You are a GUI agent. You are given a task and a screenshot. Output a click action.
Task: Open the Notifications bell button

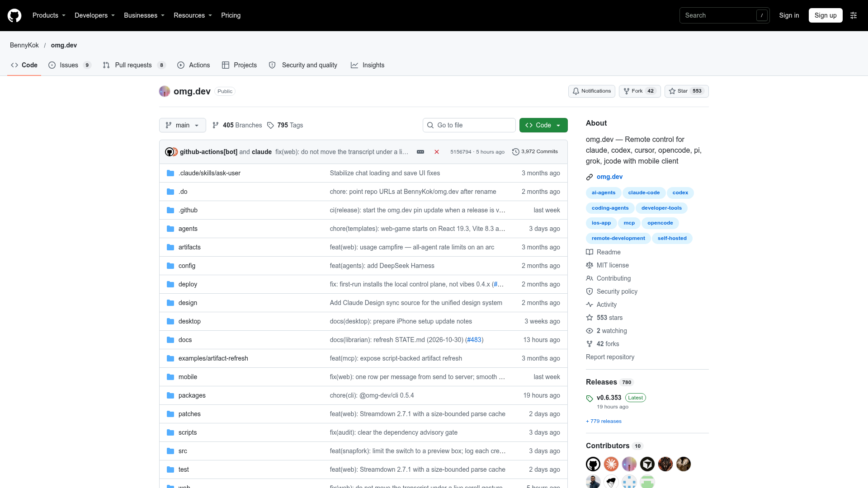(592, 91)
